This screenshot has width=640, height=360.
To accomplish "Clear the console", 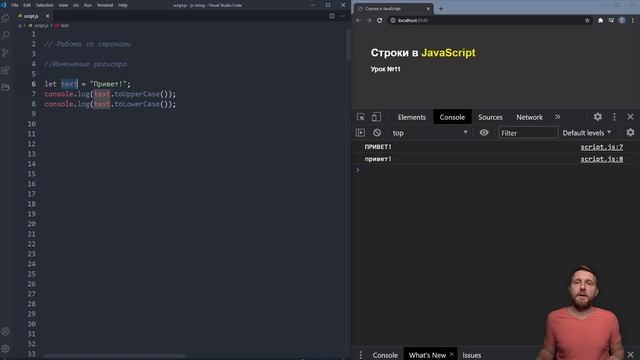I will [377, 133].
